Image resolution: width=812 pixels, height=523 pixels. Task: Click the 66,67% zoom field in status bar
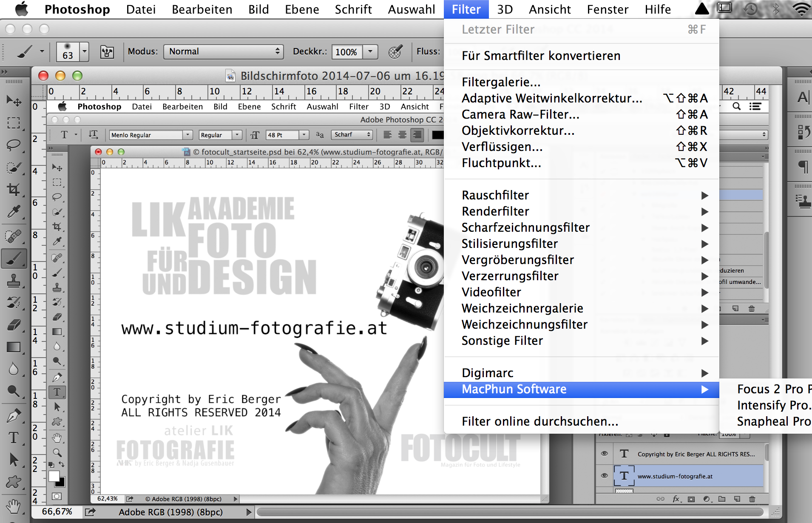pos(57,512)
